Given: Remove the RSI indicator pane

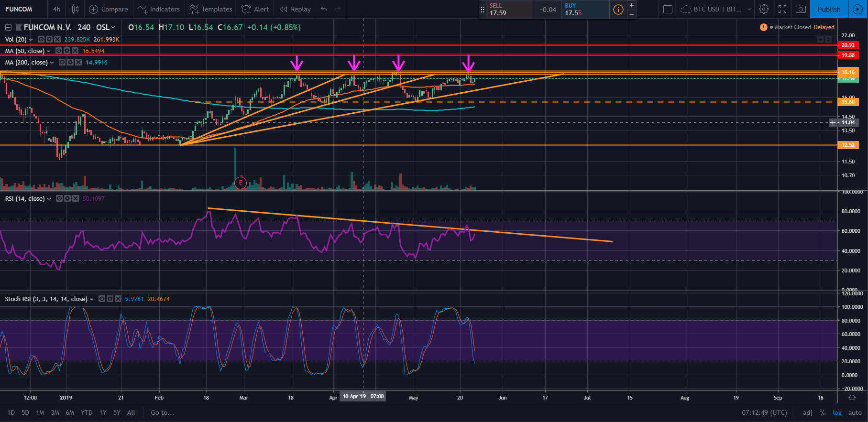Looking at the screenshot, I should tap(76, 198).
